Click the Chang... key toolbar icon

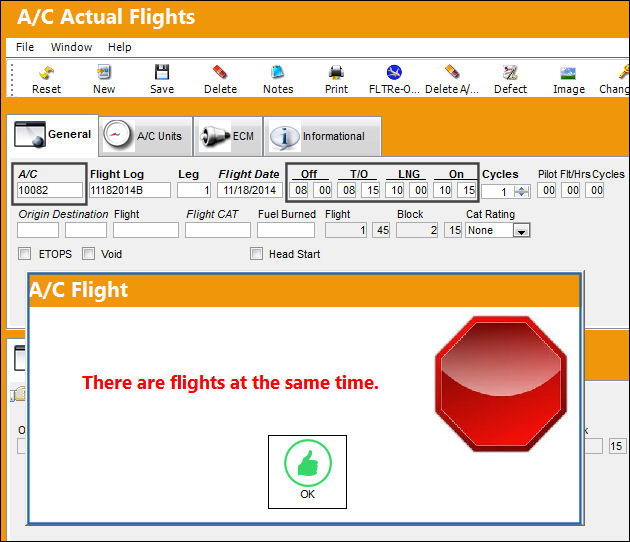(x=615, y=80)
